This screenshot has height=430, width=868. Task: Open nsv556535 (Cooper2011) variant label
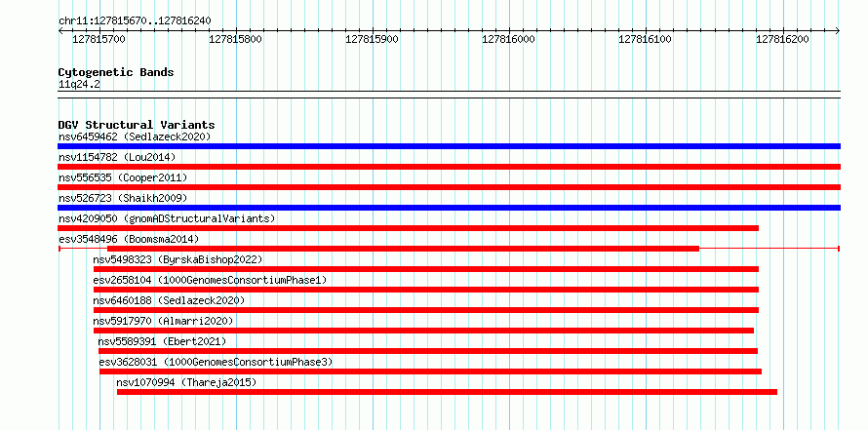click(x=123, y=177)
